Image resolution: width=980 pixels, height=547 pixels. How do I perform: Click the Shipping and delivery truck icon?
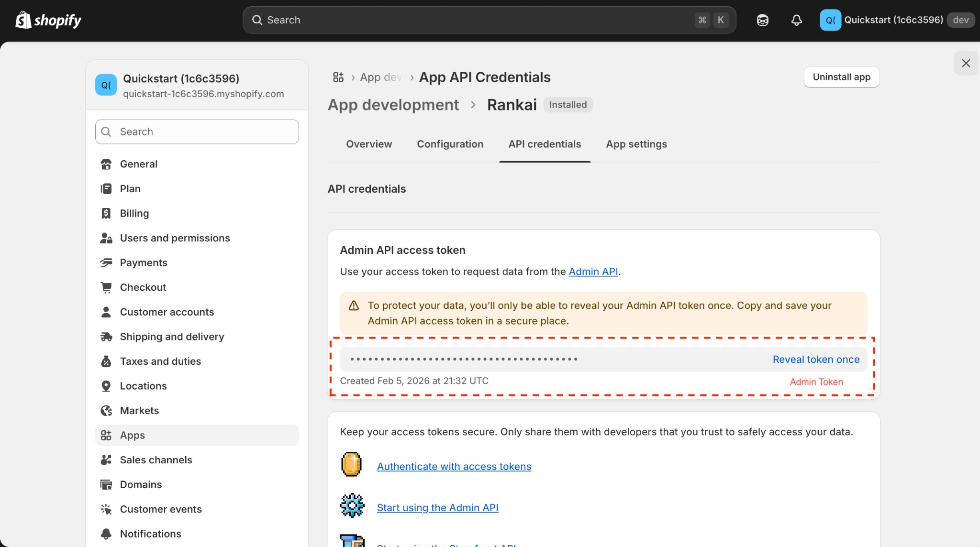pos(106,337)
